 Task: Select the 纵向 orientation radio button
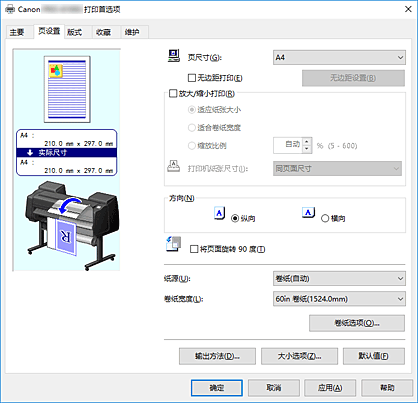235,218
